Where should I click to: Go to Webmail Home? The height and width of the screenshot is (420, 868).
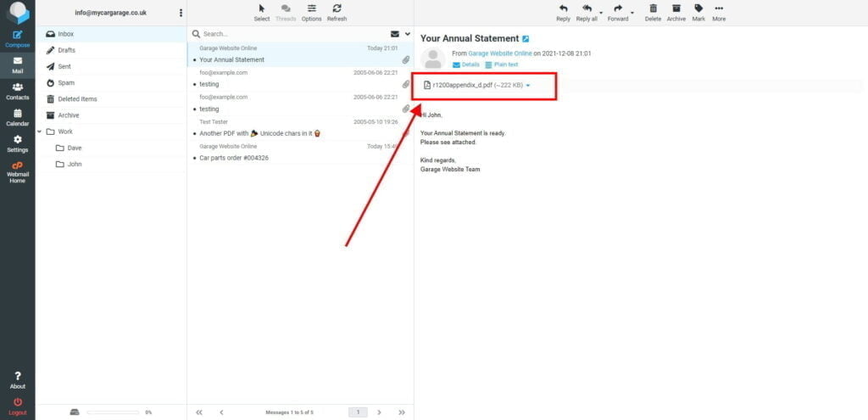click(17, 172)
